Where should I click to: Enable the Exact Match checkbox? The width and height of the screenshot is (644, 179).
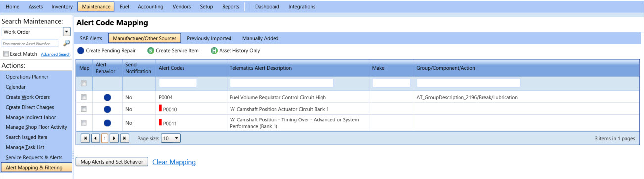(6, 54)
